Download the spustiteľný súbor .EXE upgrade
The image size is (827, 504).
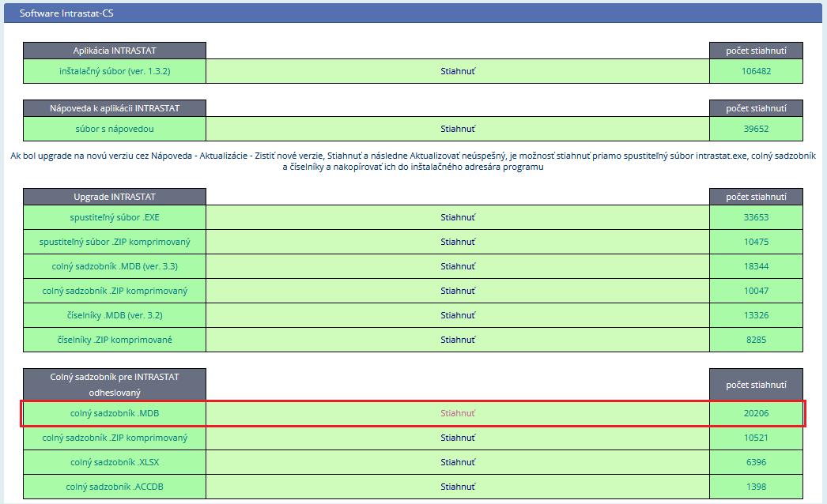458,217
